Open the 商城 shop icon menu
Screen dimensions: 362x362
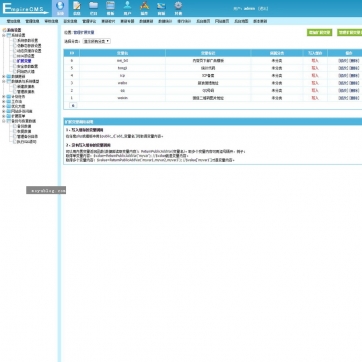point(161,8)
